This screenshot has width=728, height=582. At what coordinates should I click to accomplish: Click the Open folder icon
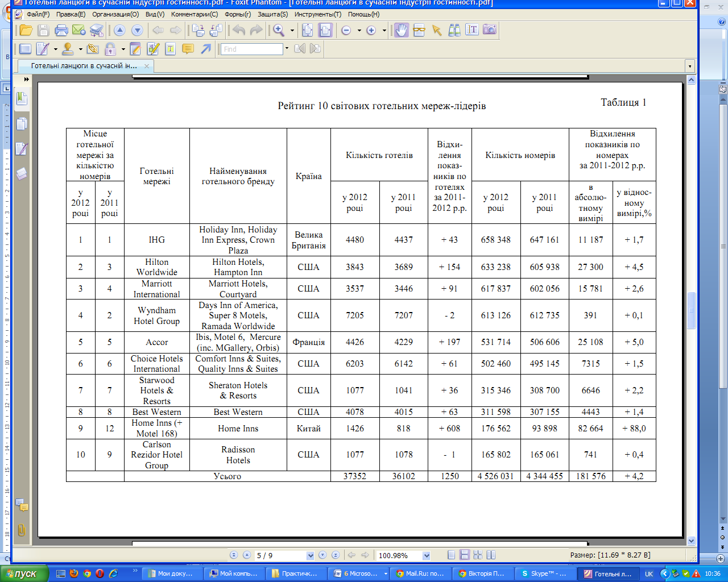pyautogui.click(x=26, y=30)
